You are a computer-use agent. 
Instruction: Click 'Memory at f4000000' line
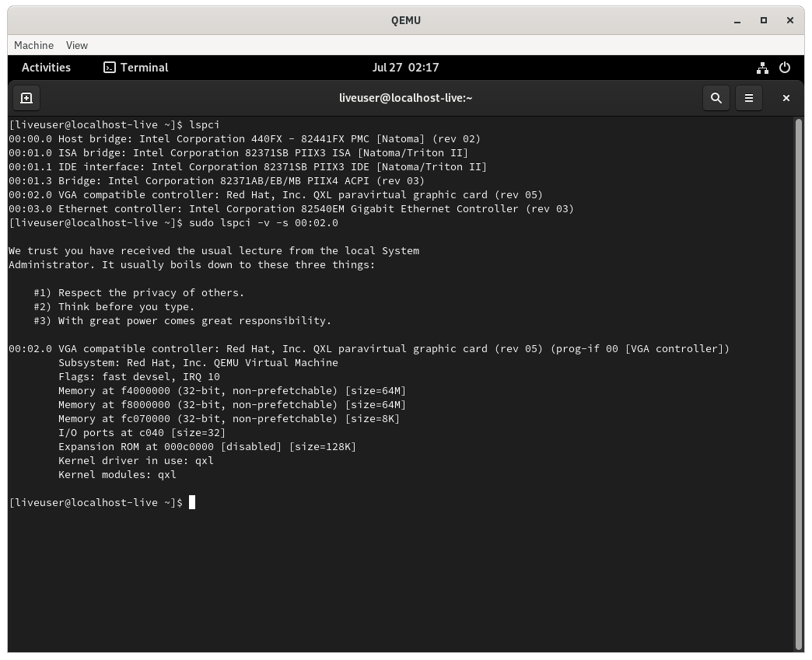coord(232,390)
